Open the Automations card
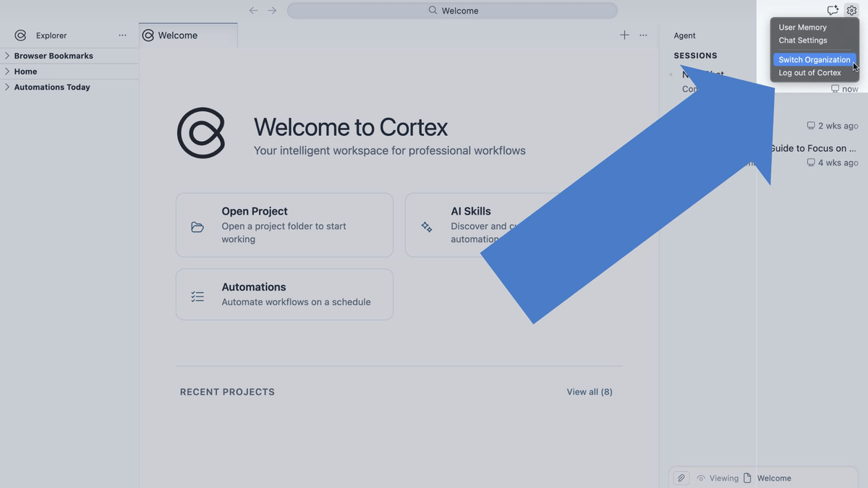This screenshot has width=868, height=488. click(x=284, y=294)
